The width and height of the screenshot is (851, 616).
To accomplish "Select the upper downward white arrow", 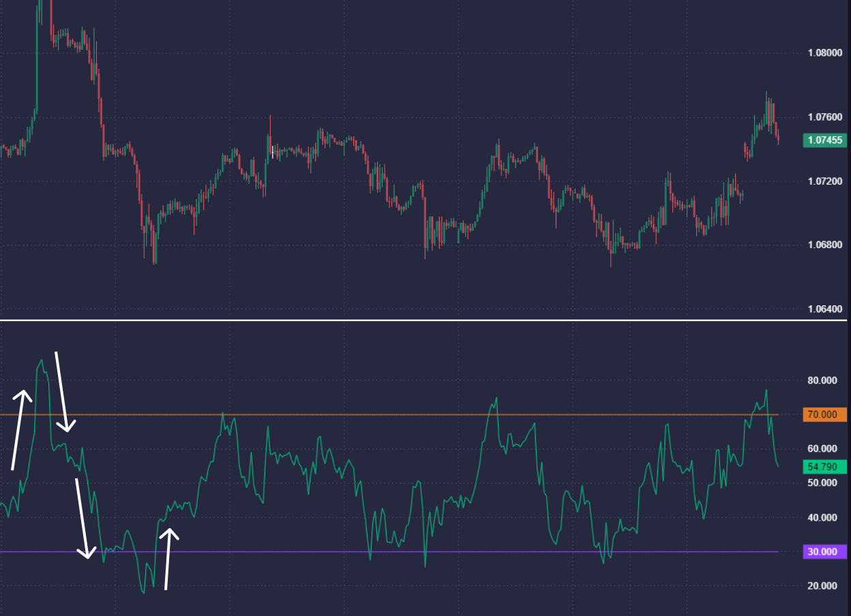I will click(x=61, y=392).
